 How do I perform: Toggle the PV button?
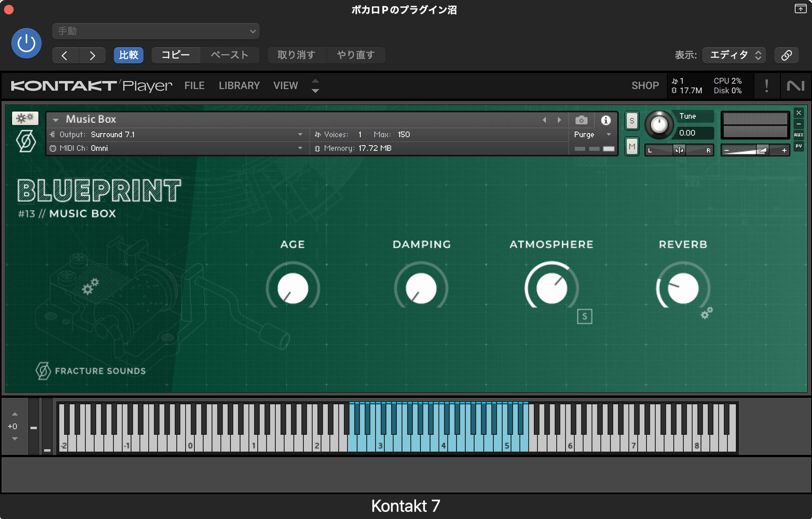coord(798,146)
